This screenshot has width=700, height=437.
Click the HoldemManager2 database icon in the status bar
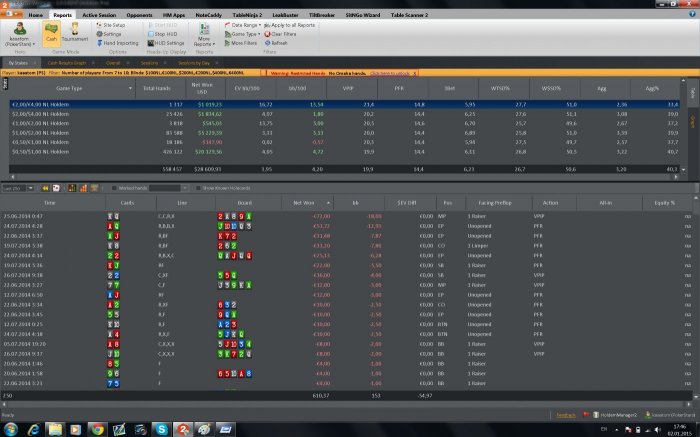click(x=596, y=415)
